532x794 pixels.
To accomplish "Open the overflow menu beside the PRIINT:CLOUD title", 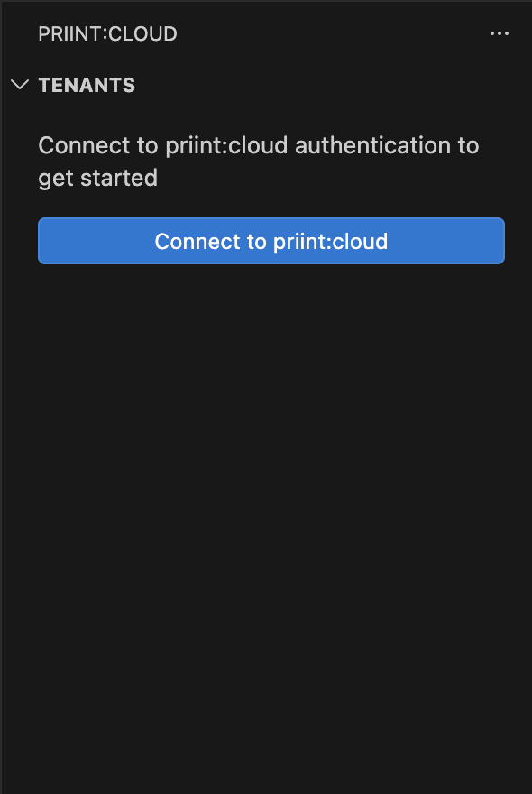I will 500,33.
